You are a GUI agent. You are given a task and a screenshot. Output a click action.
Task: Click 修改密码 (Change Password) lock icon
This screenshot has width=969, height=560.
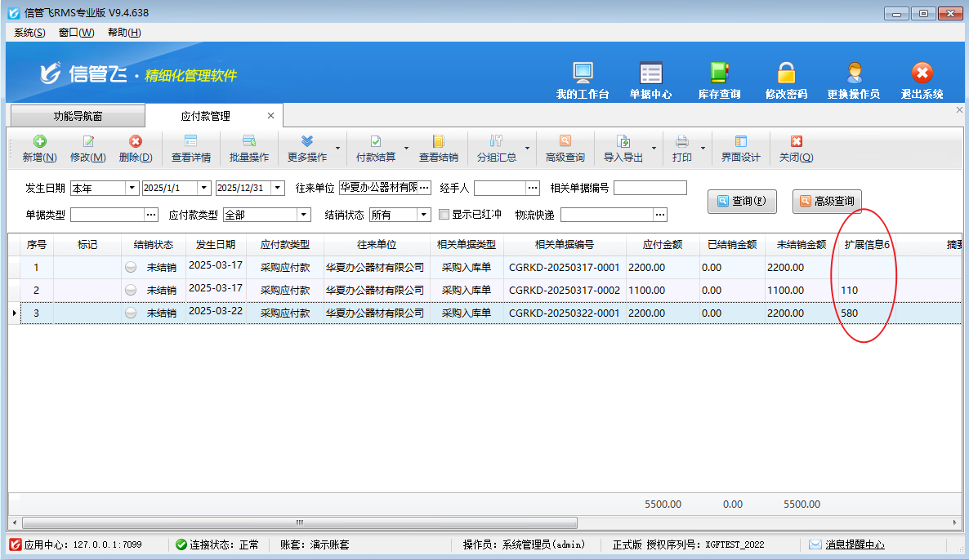[786, 73]
